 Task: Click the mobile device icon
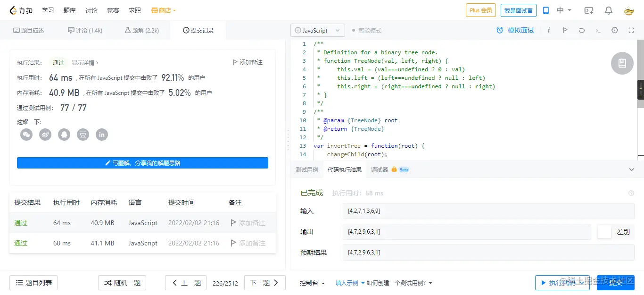pyautogui.click(x=546, y=10)
